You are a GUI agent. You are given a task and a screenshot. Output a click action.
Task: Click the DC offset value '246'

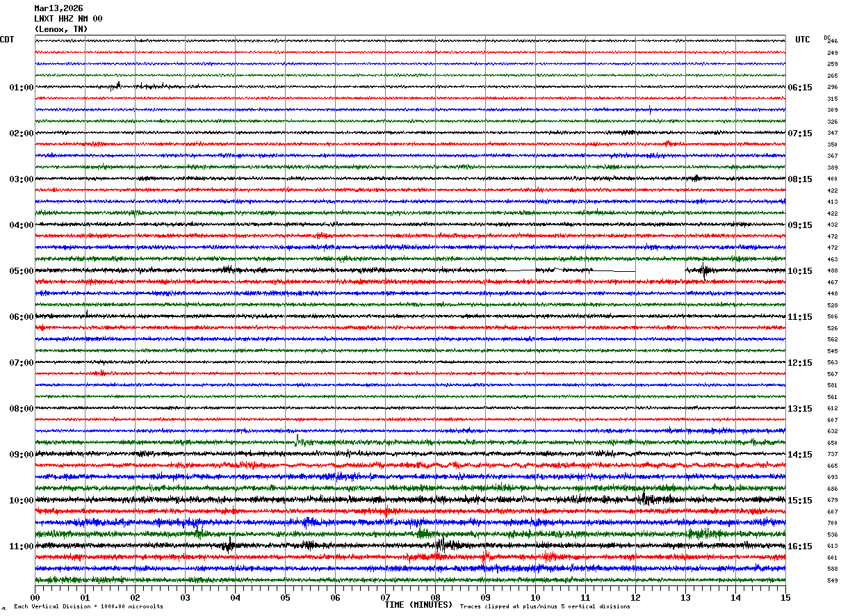point(832,42)
